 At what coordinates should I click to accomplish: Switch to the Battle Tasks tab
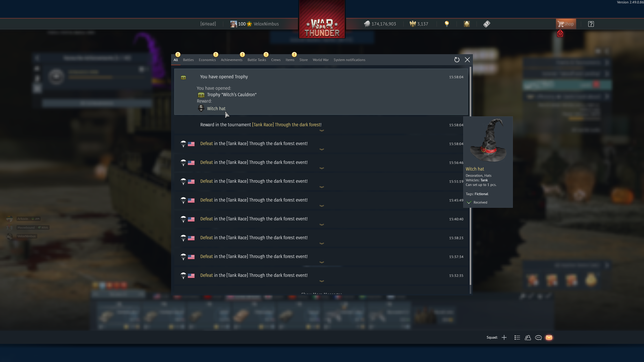click(257, 60)
